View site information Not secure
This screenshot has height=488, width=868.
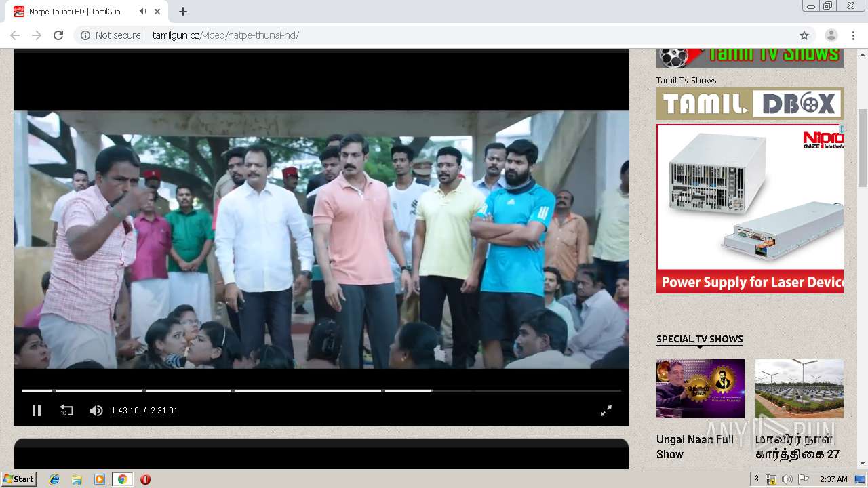coord(111,35)
